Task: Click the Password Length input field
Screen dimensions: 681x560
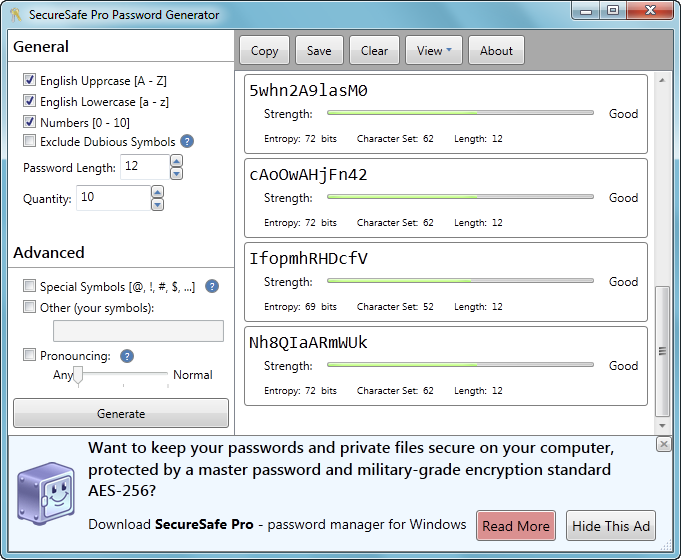Action: coord(145,167)
